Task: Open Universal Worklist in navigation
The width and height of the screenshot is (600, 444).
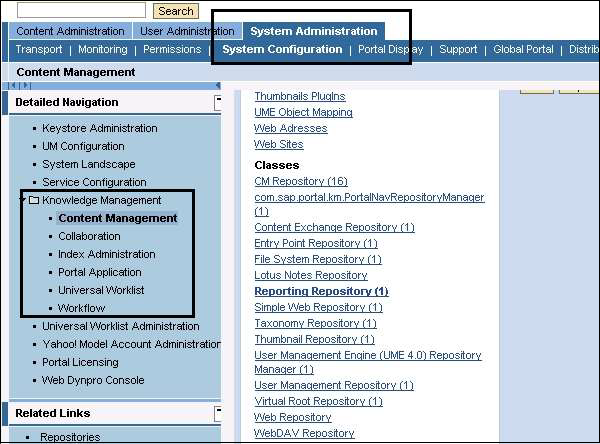Action: tap(101, 290)
